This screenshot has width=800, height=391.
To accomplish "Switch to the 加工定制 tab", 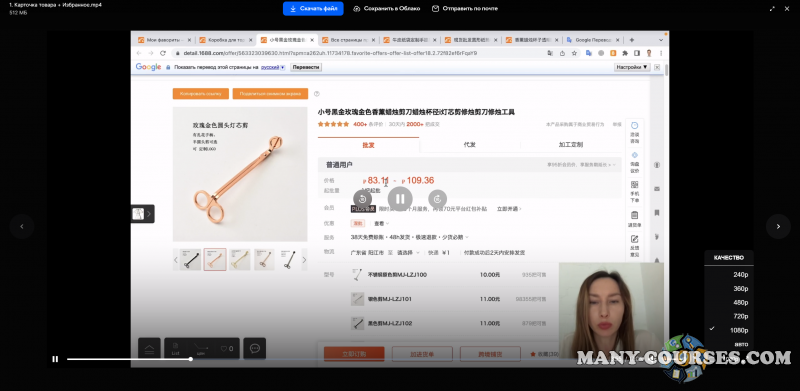I will click(x=570, y=144).
